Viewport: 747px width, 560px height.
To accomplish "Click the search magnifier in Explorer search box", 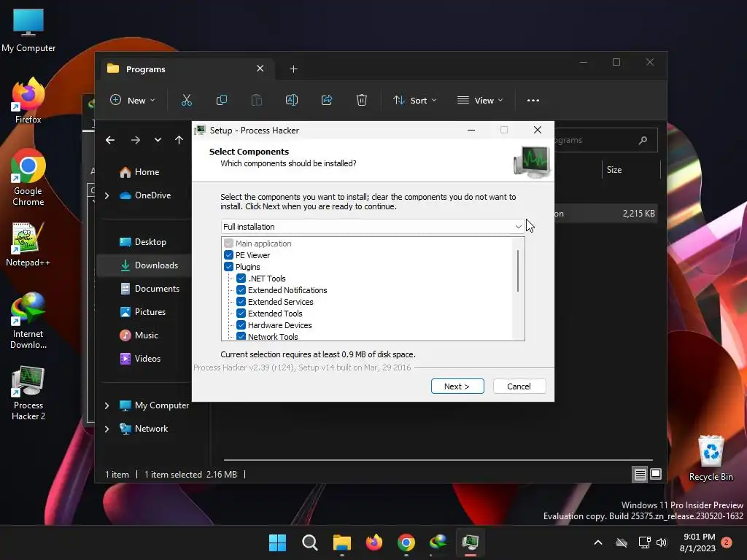I will pyautogui.click(x=643, y=140).
